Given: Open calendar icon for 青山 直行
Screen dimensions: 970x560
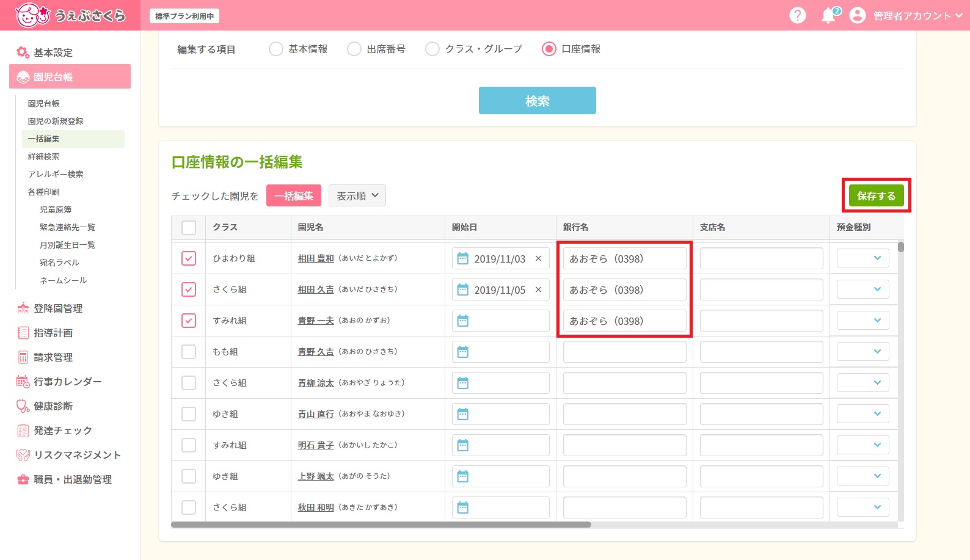Looking at the screenshot, I should 463,414.
